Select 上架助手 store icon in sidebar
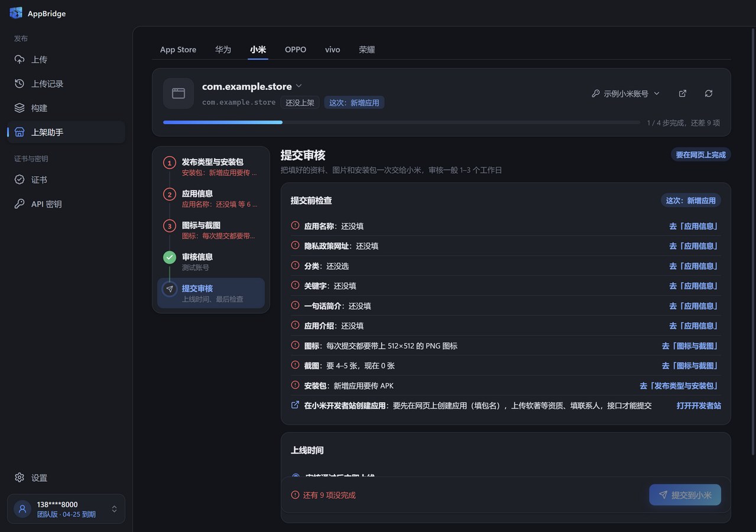 click(x=20, y=132)
